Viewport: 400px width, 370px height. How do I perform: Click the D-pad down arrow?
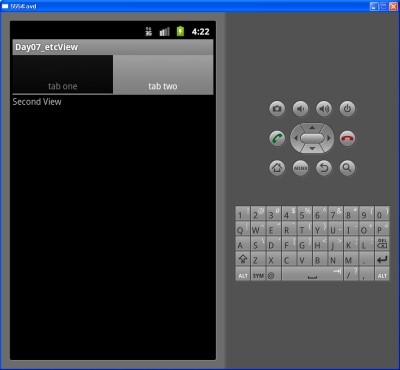click(x=312, y=148)
